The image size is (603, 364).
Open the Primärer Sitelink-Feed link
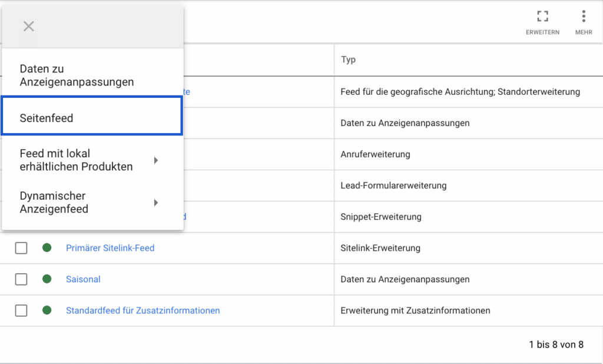pos(110,248)
